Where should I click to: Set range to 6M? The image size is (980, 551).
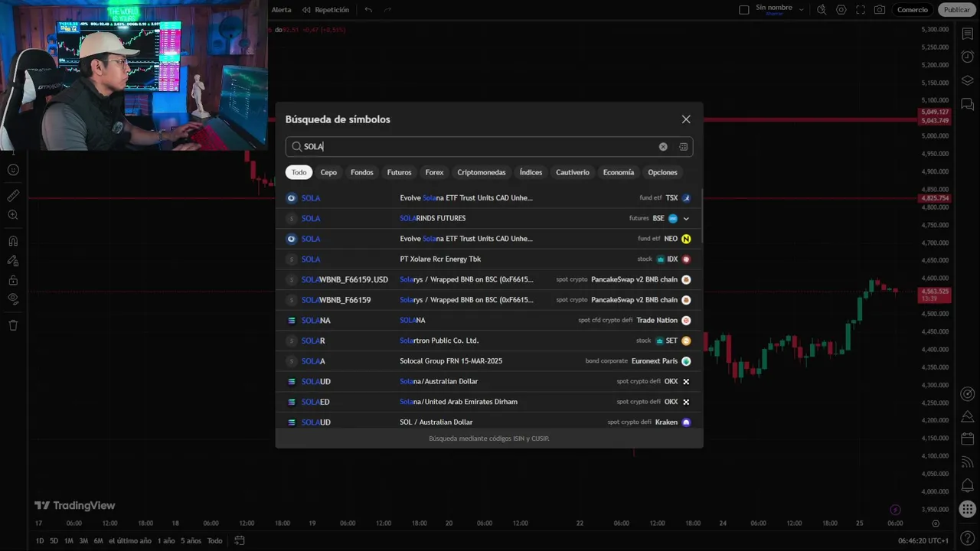pos(98,541)
